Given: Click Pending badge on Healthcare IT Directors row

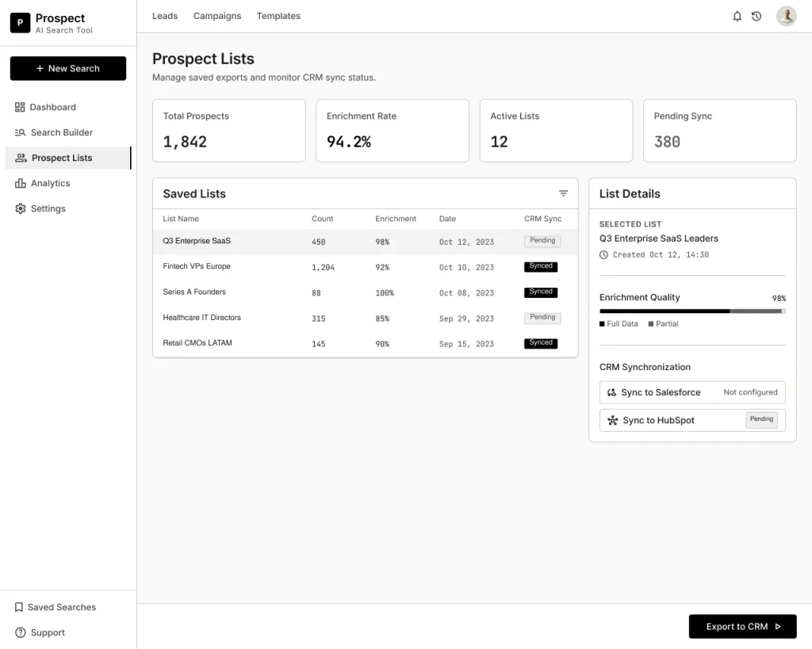Looking at the screenshot, I should point(542,317).
